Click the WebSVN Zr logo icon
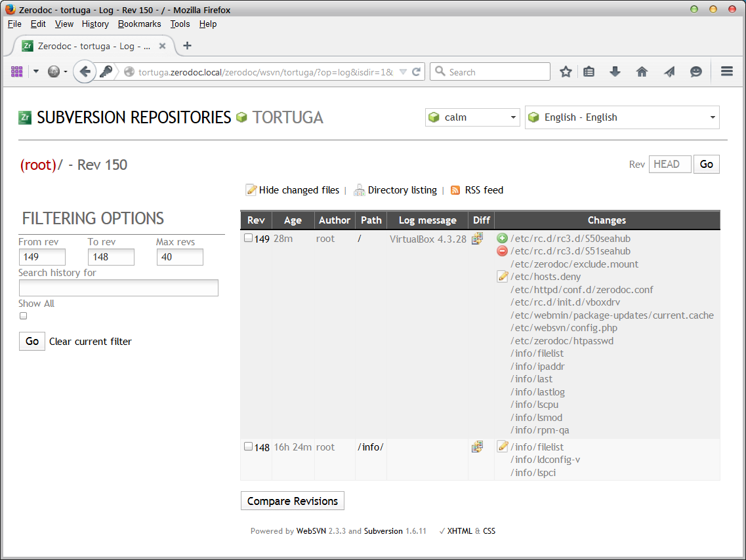This screenshot has width=746, height=560. point(24,117)
